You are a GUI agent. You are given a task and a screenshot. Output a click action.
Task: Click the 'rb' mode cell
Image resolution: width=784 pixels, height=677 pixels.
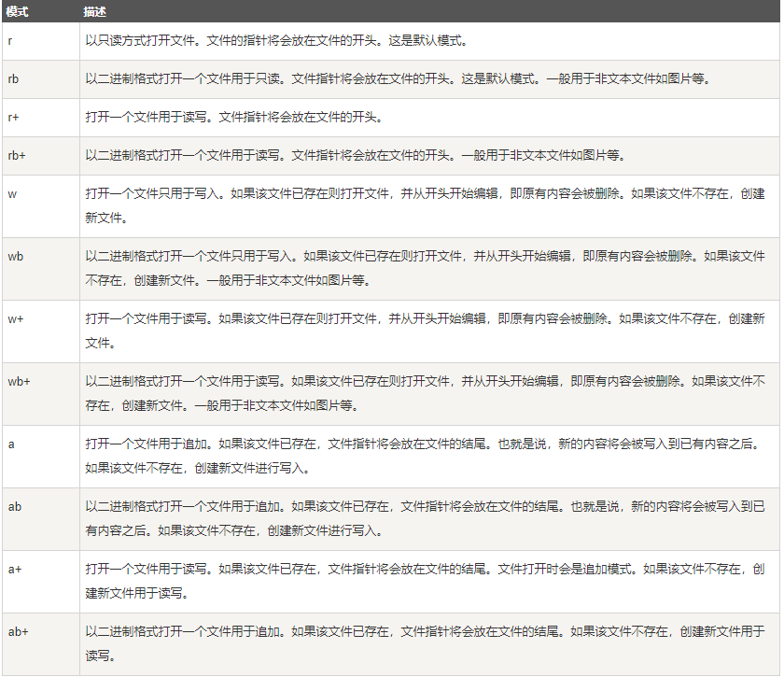pyautogui.click(x=41, y=79)
